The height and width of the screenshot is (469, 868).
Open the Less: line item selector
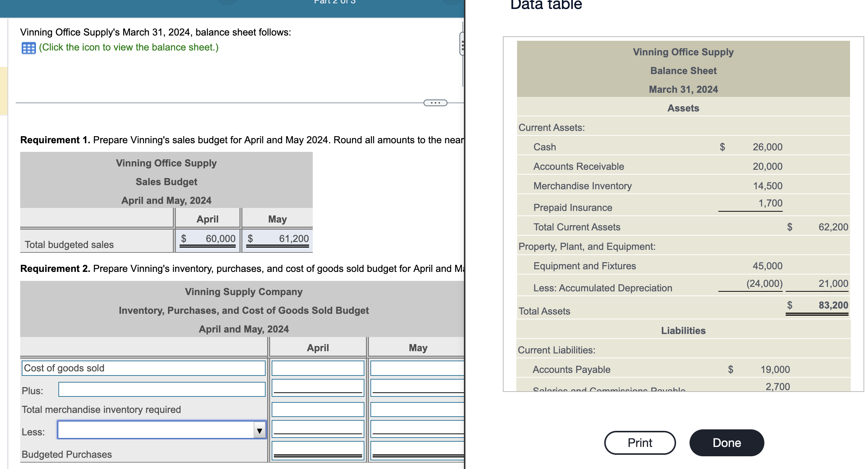coord(161,431)
